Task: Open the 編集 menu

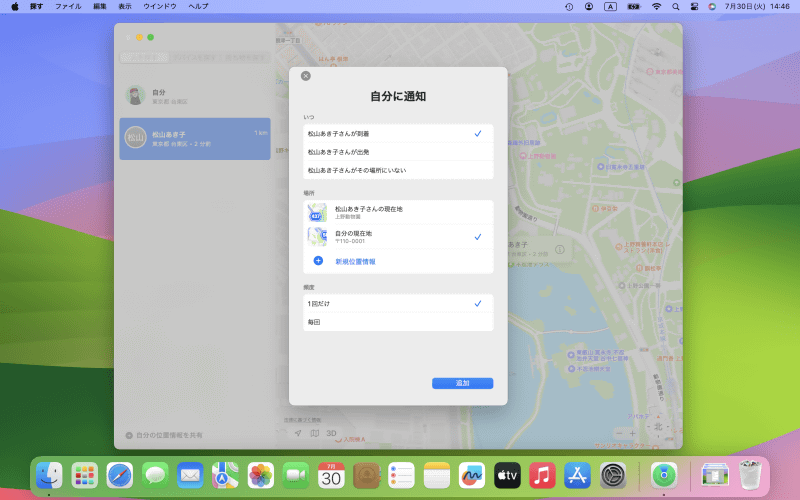Action: (100, 7)
